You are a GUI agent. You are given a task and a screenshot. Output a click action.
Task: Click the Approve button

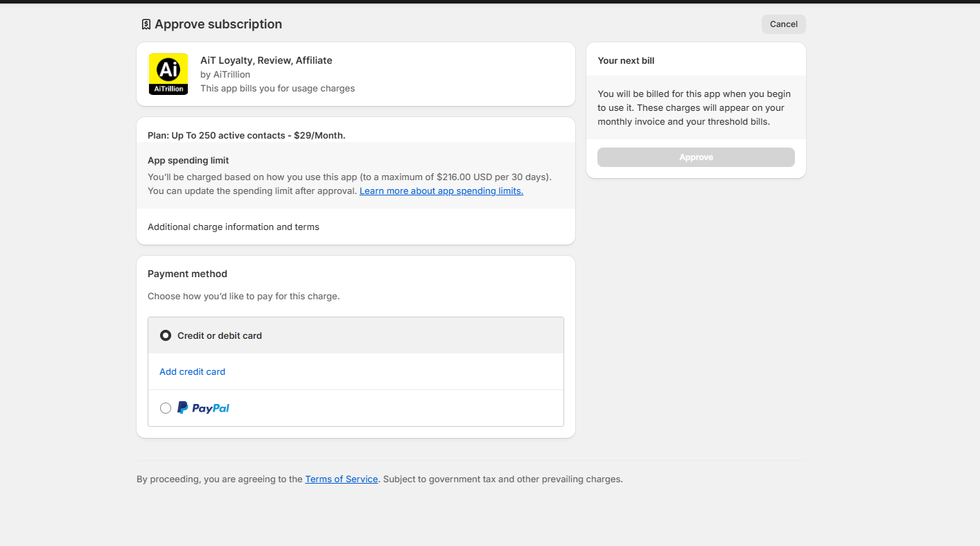696,157
